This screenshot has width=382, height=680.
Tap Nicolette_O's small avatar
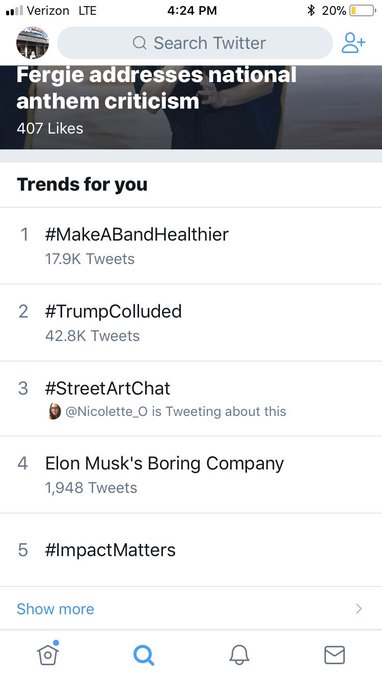coord(54,411)
